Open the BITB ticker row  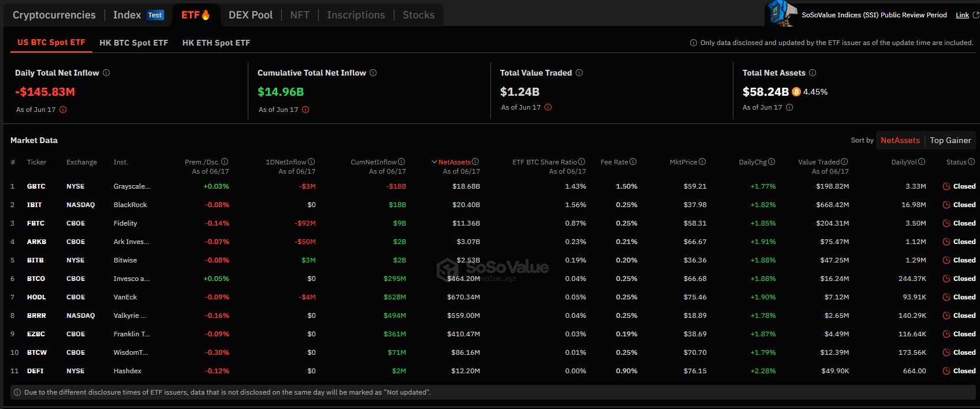point(35,260)
